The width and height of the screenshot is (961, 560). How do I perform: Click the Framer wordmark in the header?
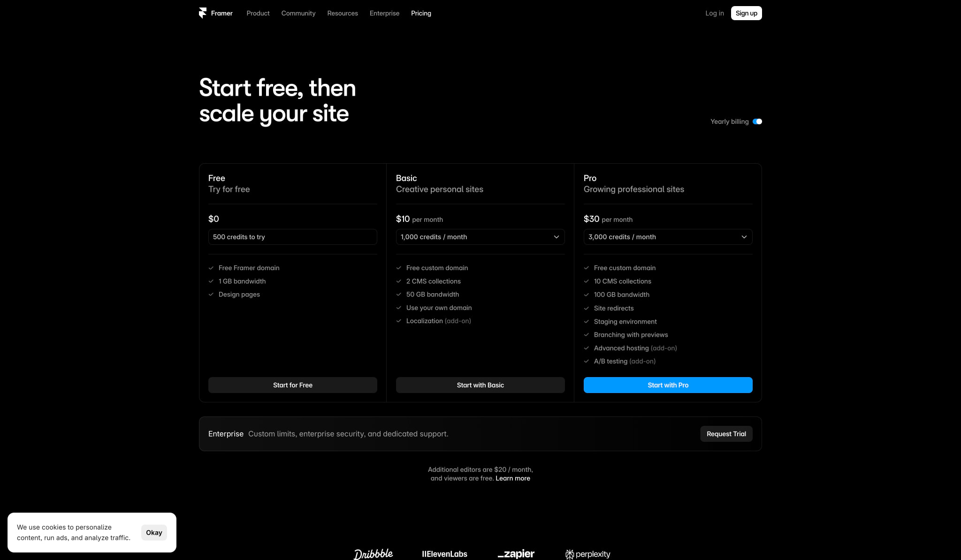point(222,13)
